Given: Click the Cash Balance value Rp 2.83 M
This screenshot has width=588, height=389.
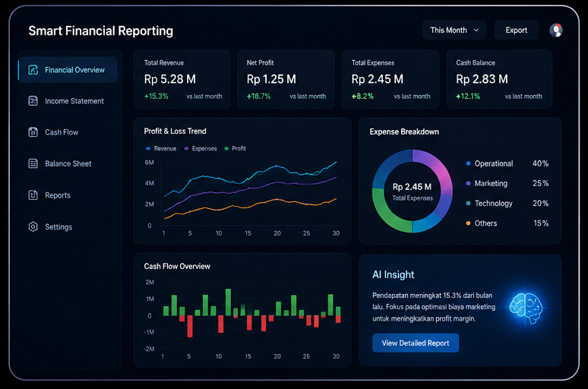Looking at the screenshot, I should (x=482, y=79).
